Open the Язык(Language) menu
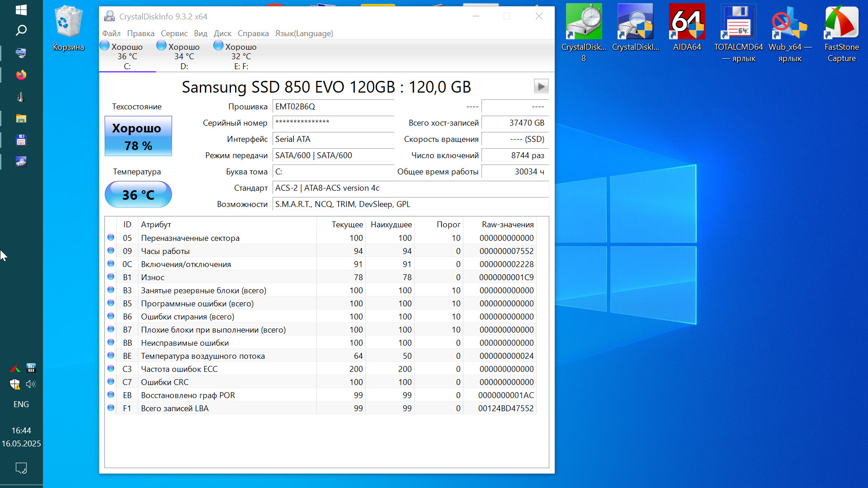 pos(304,33)
